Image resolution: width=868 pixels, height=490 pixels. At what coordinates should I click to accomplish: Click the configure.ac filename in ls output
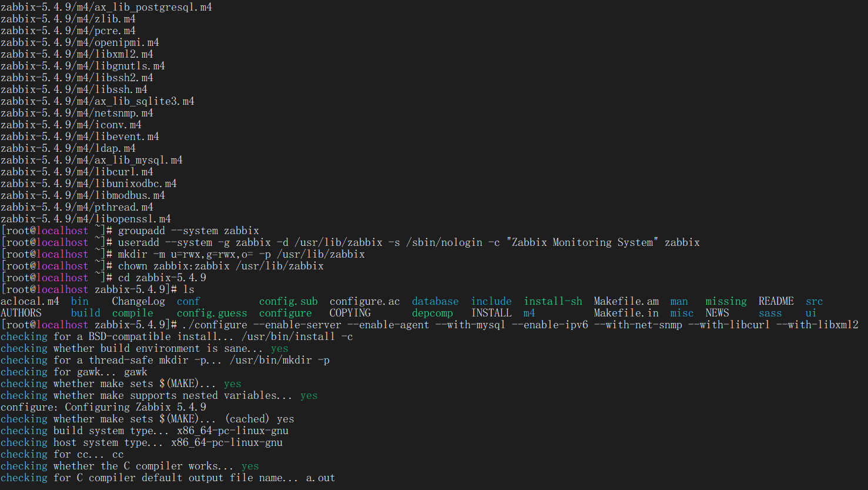(364, 301)
